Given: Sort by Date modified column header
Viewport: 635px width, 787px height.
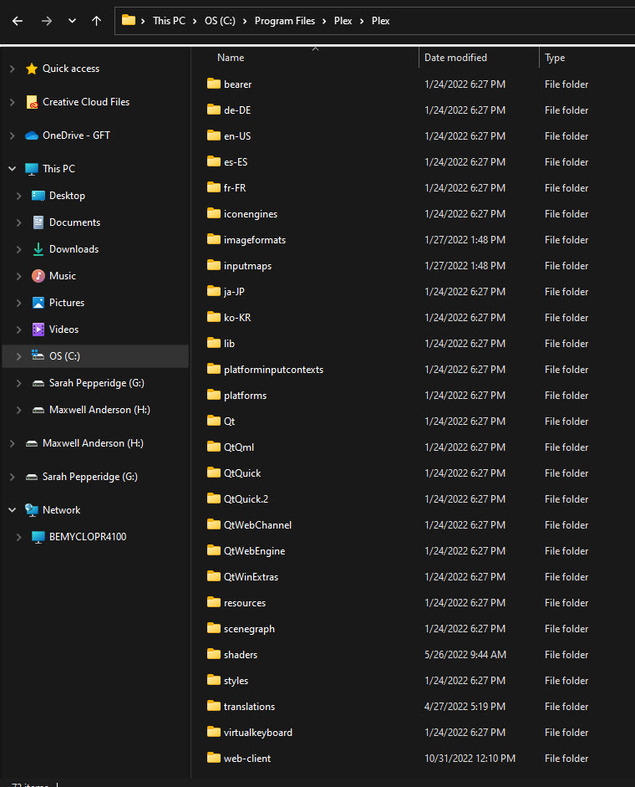Looking at the screenshot, I should click(455, 58).
